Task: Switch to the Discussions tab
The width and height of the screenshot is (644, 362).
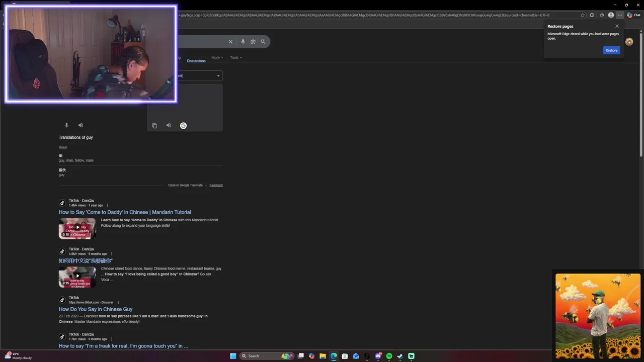Action: 196,61
